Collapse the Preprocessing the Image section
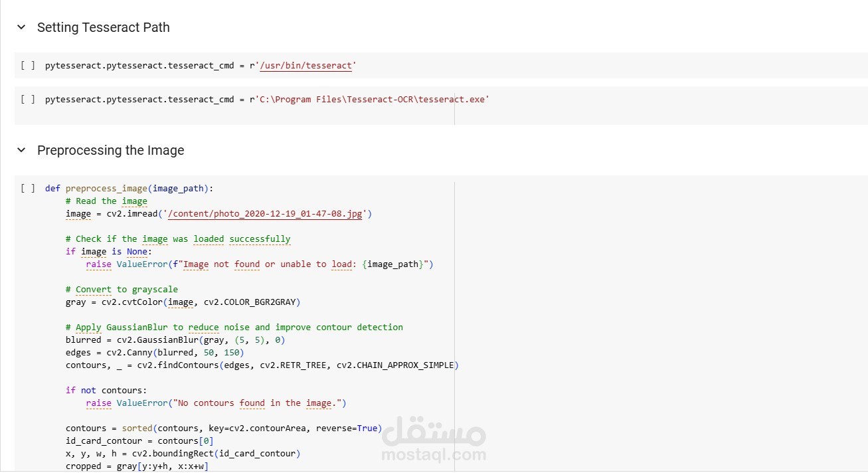This screenshot has width=868, height=473. point(21,150)
